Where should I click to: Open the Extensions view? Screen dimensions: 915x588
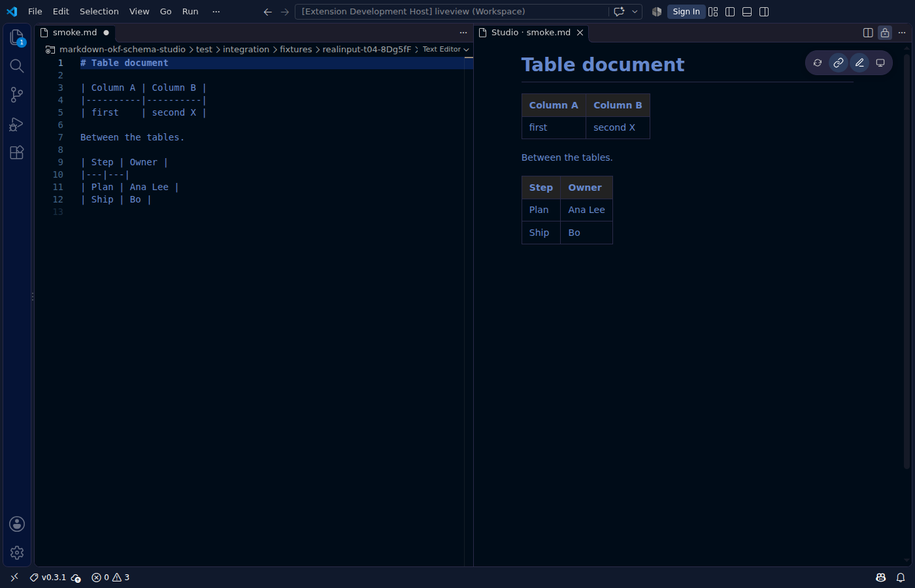click(x=17, y=152)
